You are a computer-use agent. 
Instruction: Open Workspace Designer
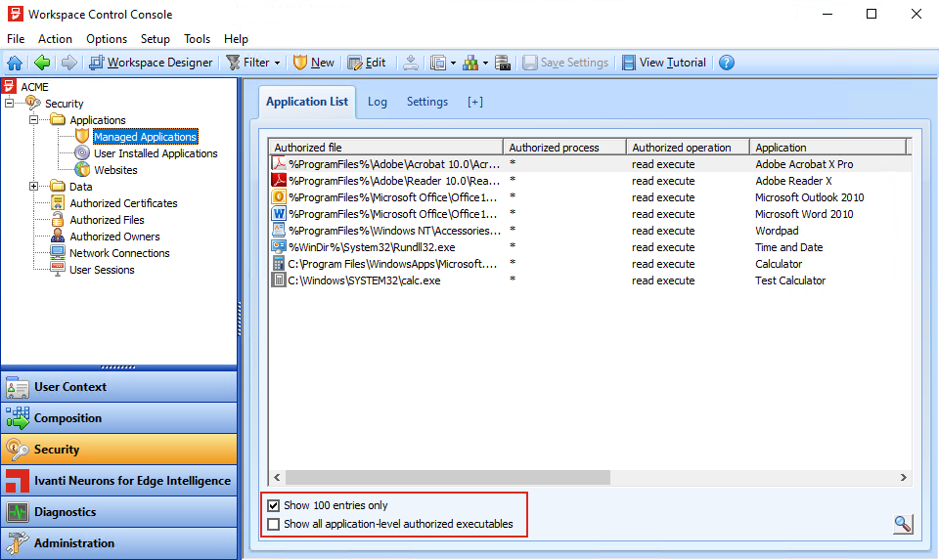pyautogui.click(x=151, y=63)
